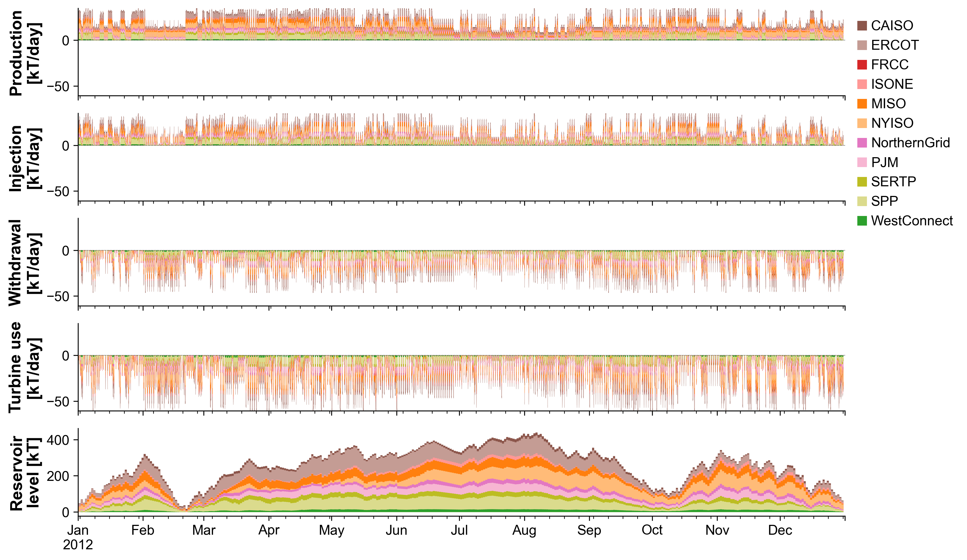Viewport: 967px width, 560px height.
Task: Click the MISO orange legend swatch
Action: click(x=862, y=104)
